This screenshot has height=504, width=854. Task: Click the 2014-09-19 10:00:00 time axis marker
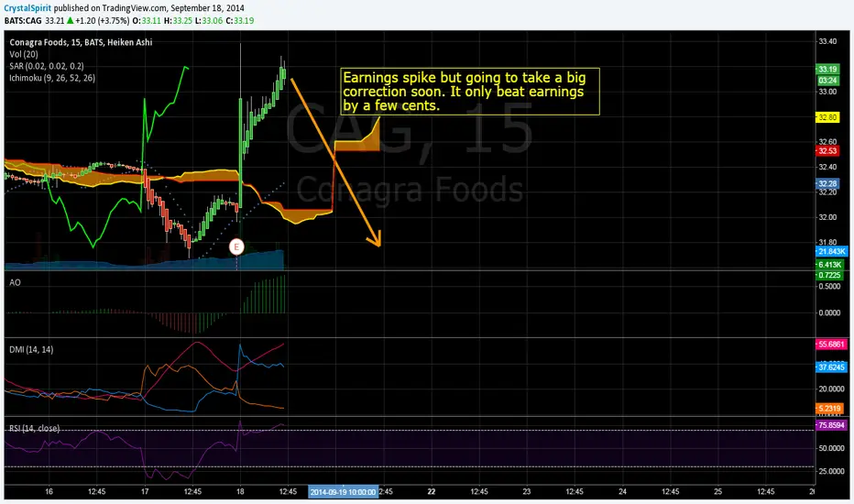(x=343, y=492)
